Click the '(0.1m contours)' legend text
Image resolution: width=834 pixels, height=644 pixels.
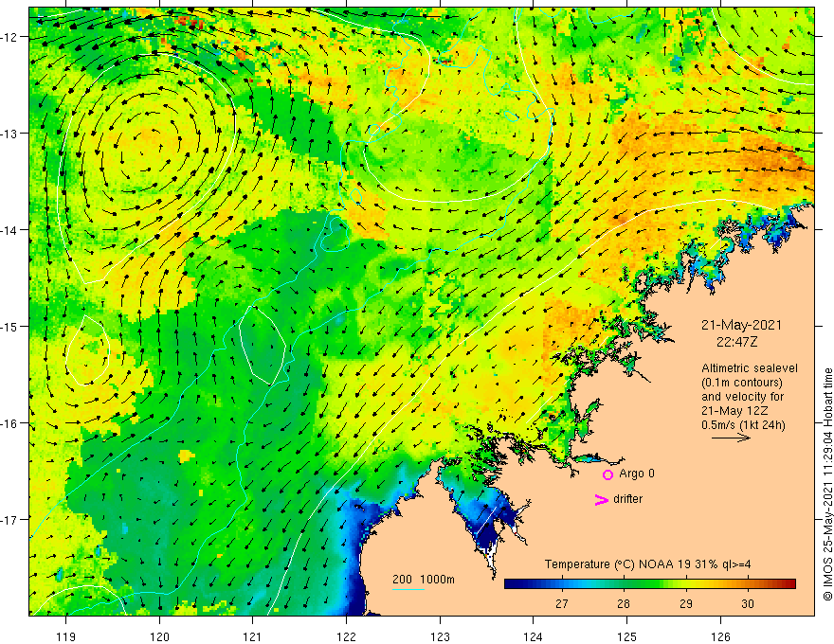pyautogui.click(x=742, y=383)
